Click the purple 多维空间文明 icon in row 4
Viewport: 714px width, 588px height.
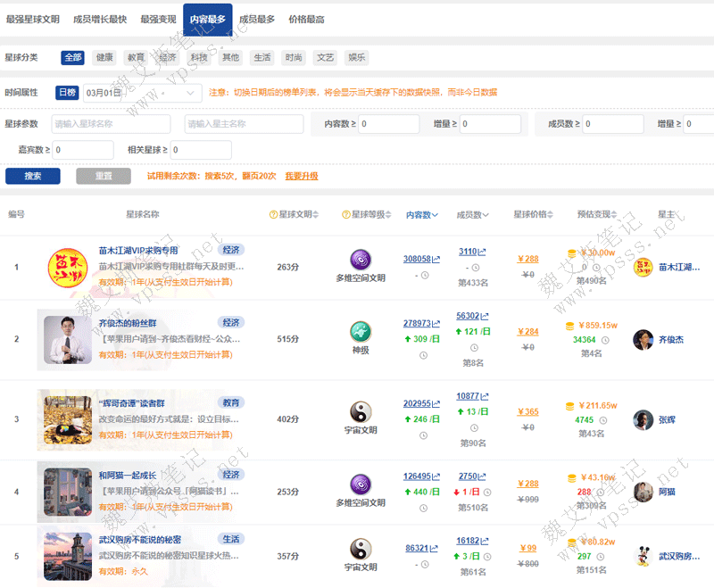coord(361,484)
